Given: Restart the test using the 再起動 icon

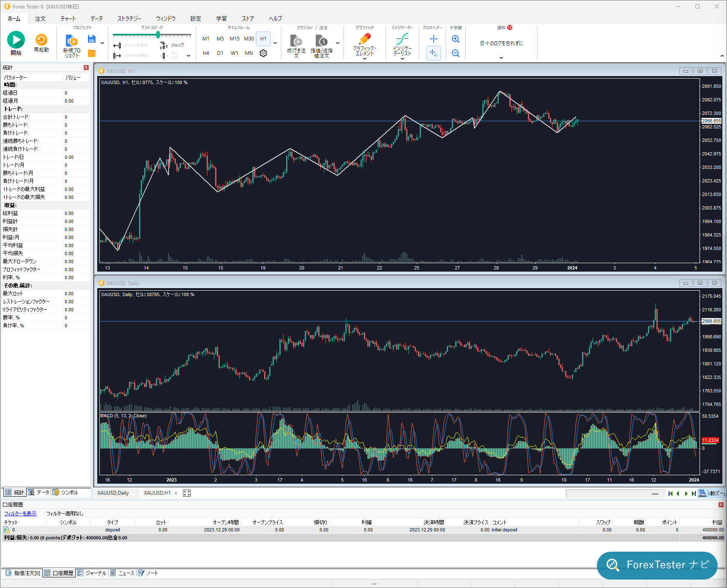Looking at the screenshot, I should (41, 43).
